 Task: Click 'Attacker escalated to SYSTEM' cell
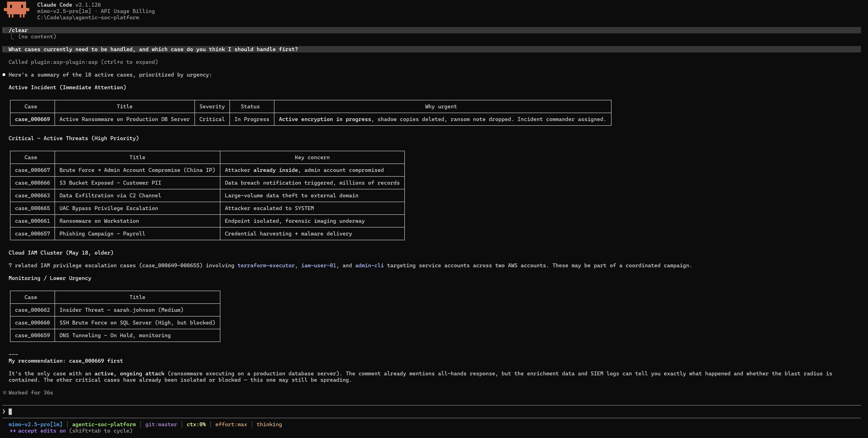(x=312, y=208)
